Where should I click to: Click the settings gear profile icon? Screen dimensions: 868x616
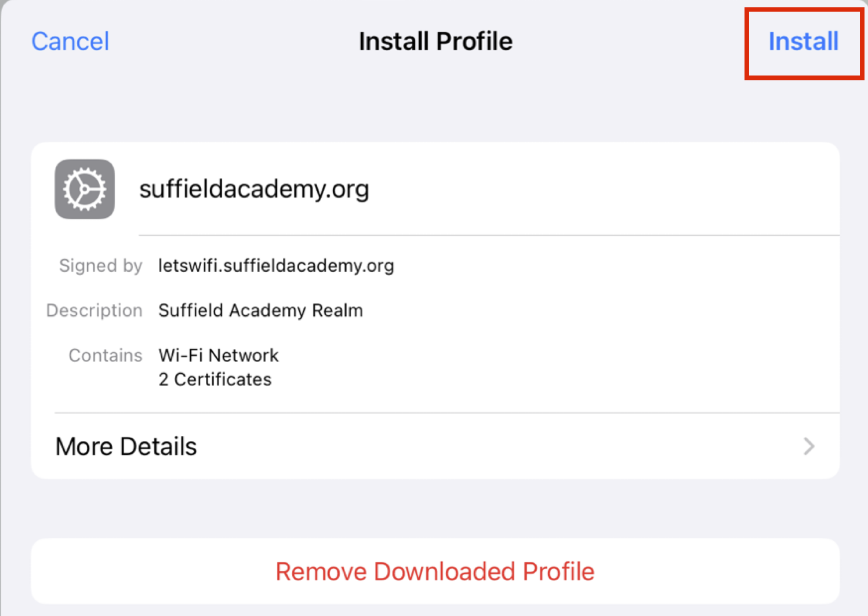point(85,189)
